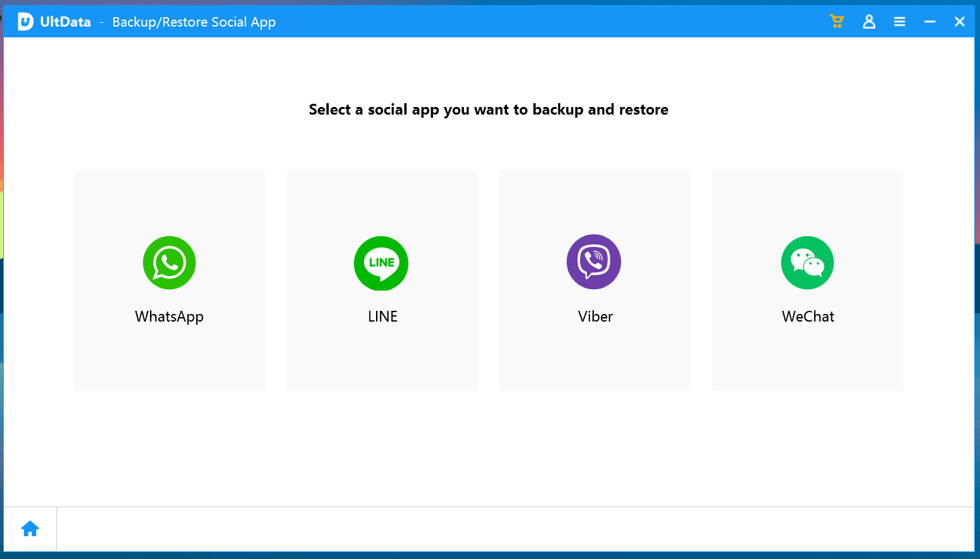980x559 pixels.
Task: Open the WeChat app icon
Action: (x=807, y=263)
